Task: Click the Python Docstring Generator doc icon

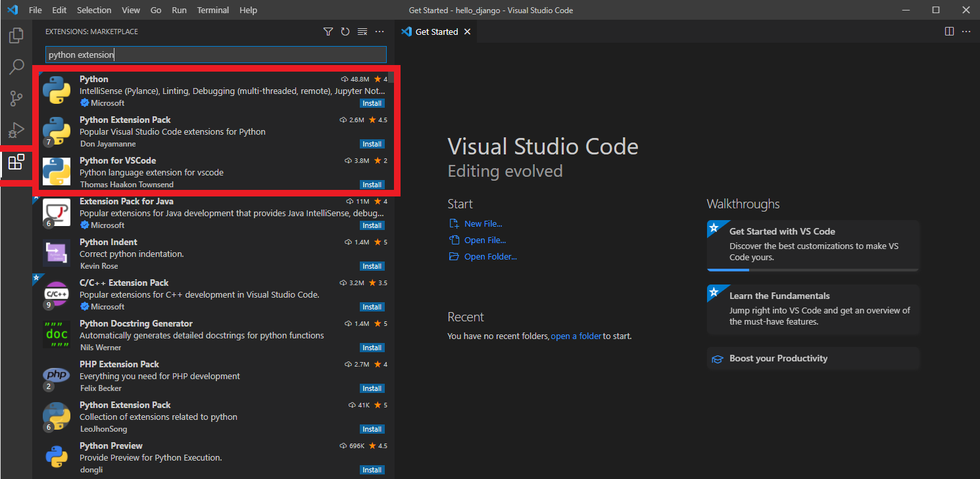Action: click(57, 335)
